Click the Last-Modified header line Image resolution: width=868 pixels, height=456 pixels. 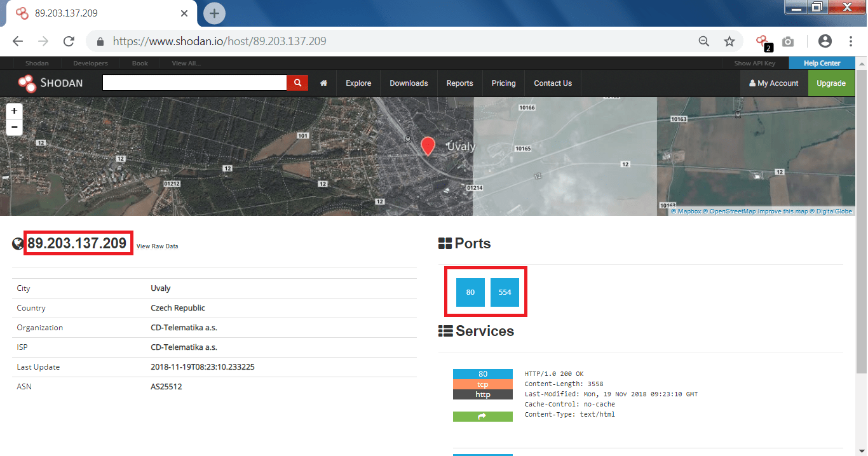click(611, 394)
